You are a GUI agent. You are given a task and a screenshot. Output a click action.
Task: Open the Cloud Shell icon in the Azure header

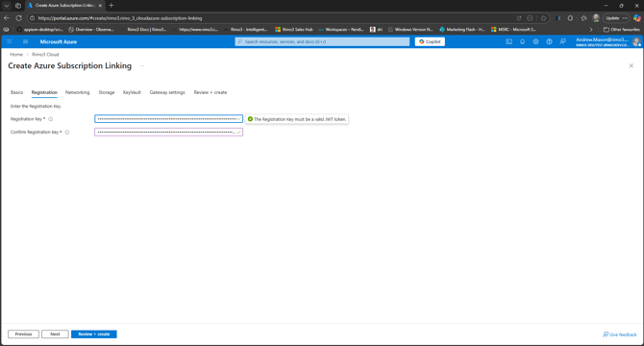tap(508, 41)
